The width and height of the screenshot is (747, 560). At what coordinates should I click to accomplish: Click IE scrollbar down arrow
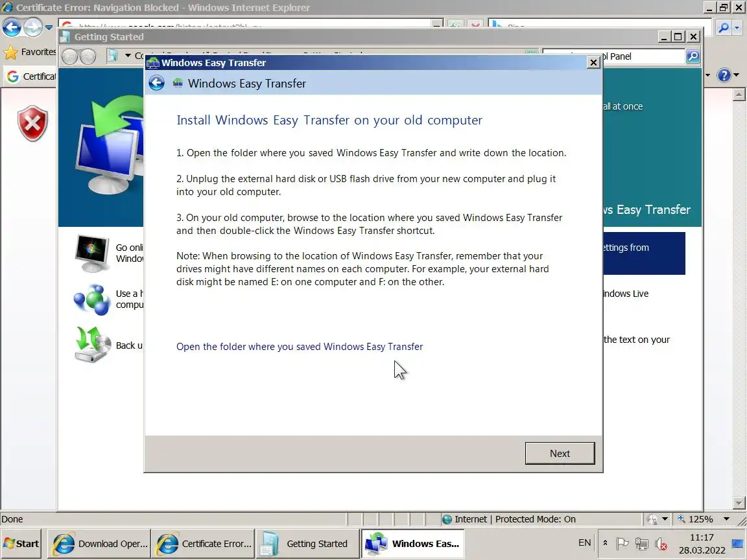pyautogui.click(x=739, y=503)
